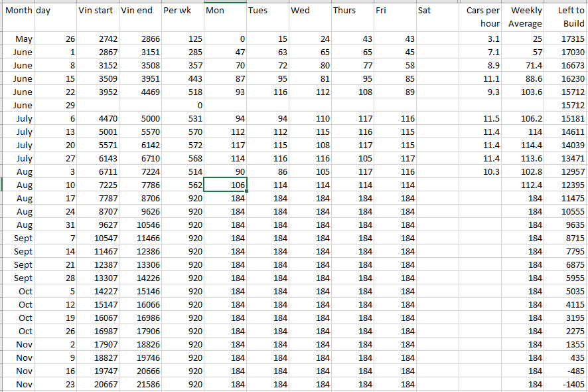Select the "Weekly Average" header cell
Screen dimensions: 588x392
[x=524, y=17]
